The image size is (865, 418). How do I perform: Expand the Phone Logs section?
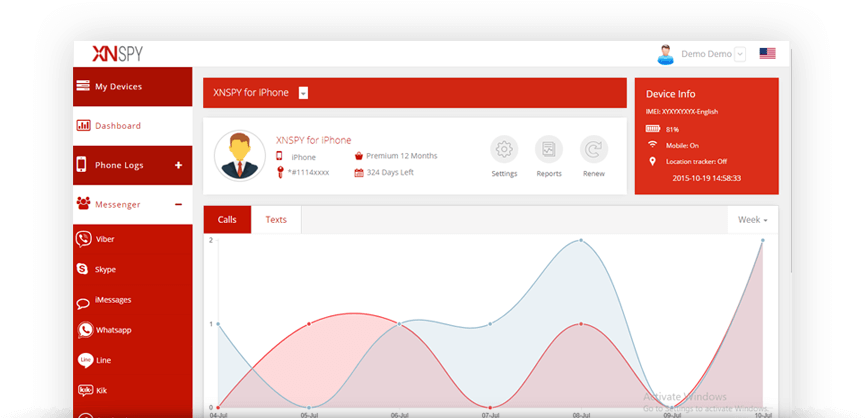coord(178,165)
